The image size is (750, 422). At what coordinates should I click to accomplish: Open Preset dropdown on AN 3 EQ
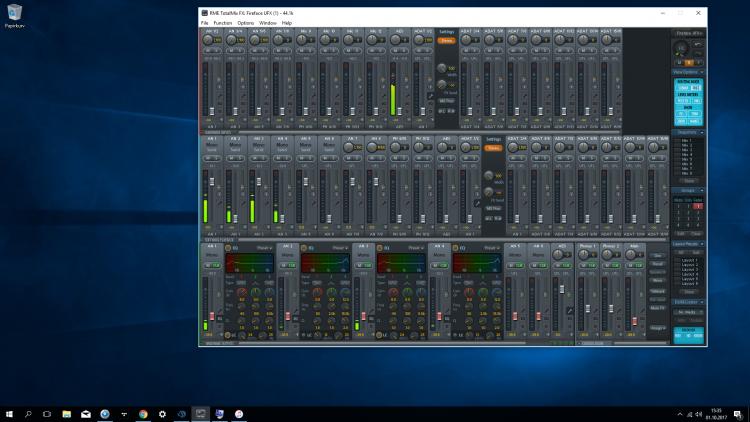pos(416,248)
